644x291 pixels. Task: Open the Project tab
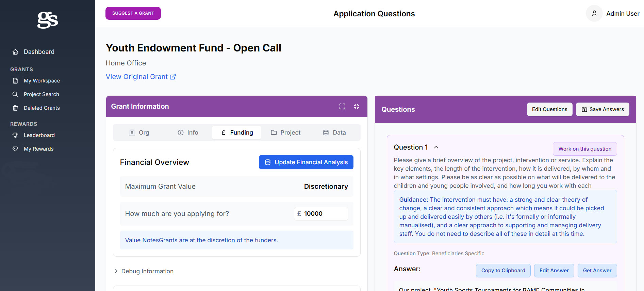coord(285,133)
